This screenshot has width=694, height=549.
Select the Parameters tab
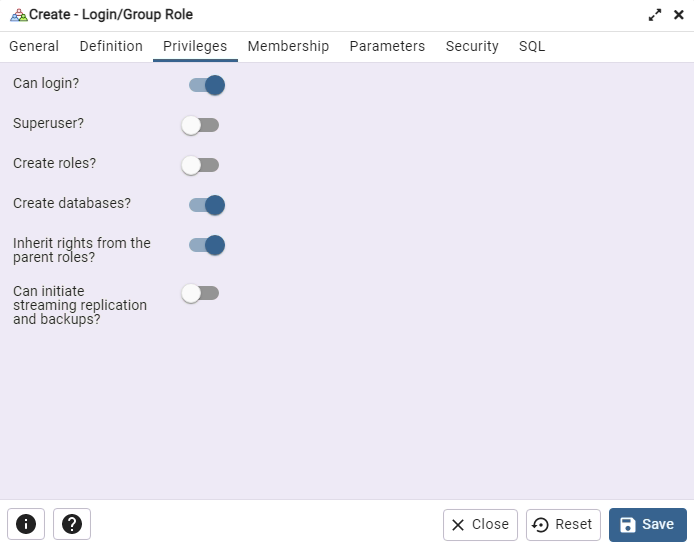(x=387, y=46)
